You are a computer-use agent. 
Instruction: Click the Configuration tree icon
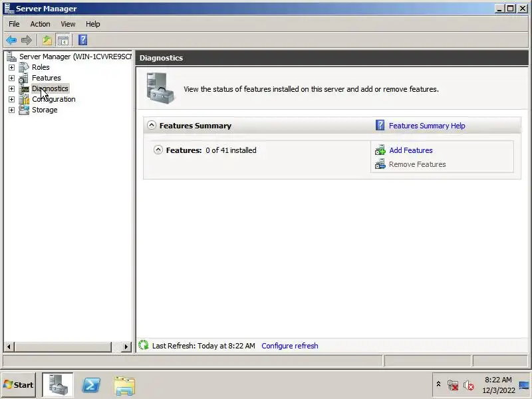(x=24, y=99)
